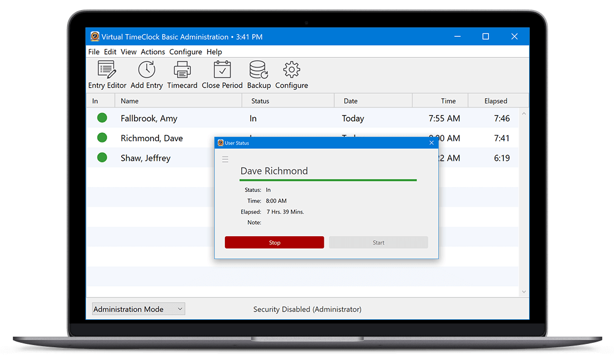Sort by the Name column header
614x364 pixels.
click(x=178, y=100)
